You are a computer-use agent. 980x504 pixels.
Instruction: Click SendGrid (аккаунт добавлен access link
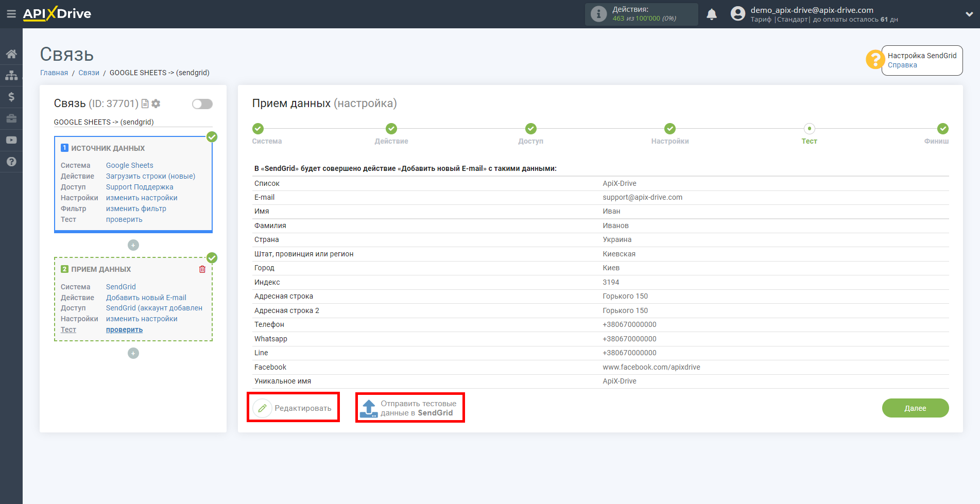154,308
